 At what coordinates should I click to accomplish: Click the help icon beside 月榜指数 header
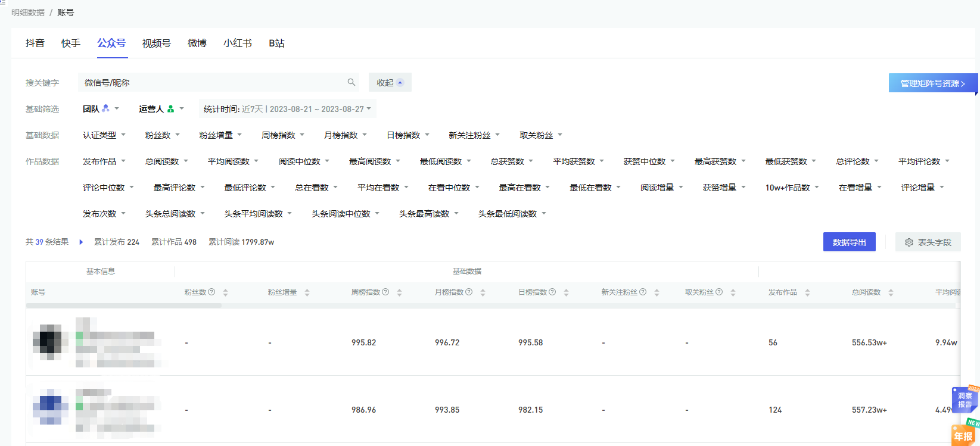469,292
